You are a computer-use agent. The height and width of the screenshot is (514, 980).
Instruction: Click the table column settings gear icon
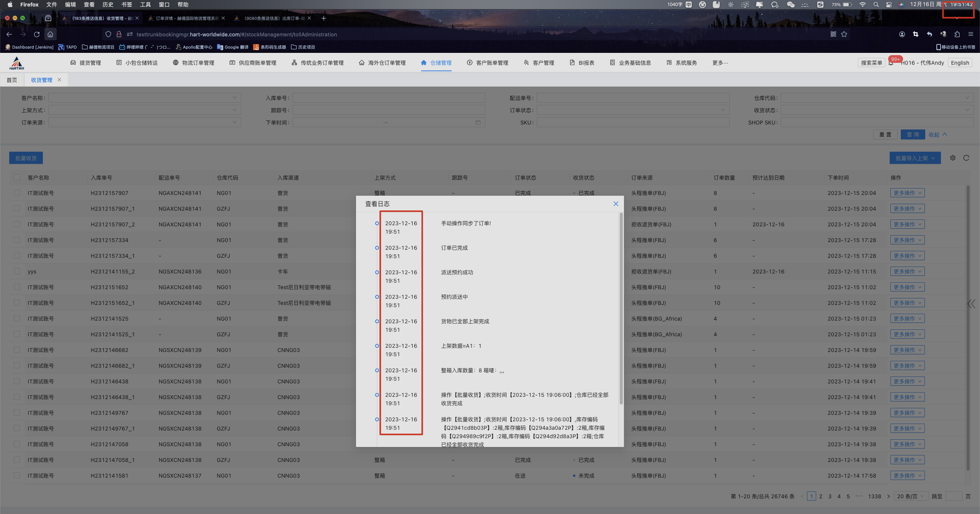click(953, 158)
